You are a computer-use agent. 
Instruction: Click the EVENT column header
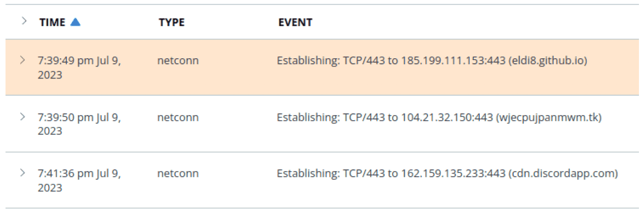[295, 22]
